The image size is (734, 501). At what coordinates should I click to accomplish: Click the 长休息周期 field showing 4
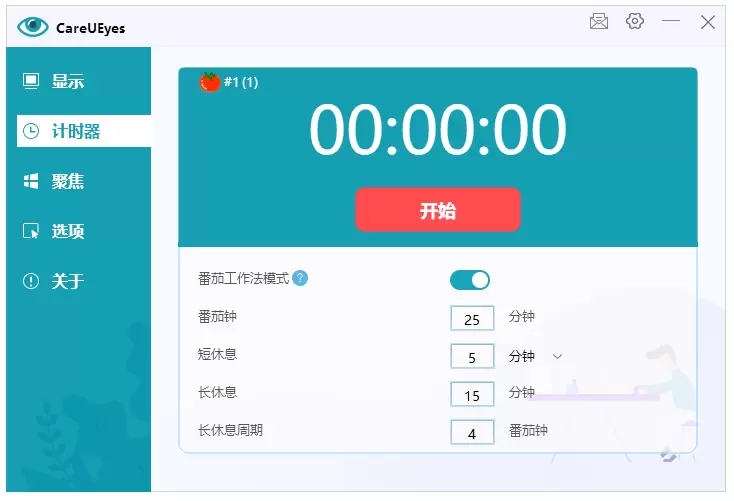472,432
